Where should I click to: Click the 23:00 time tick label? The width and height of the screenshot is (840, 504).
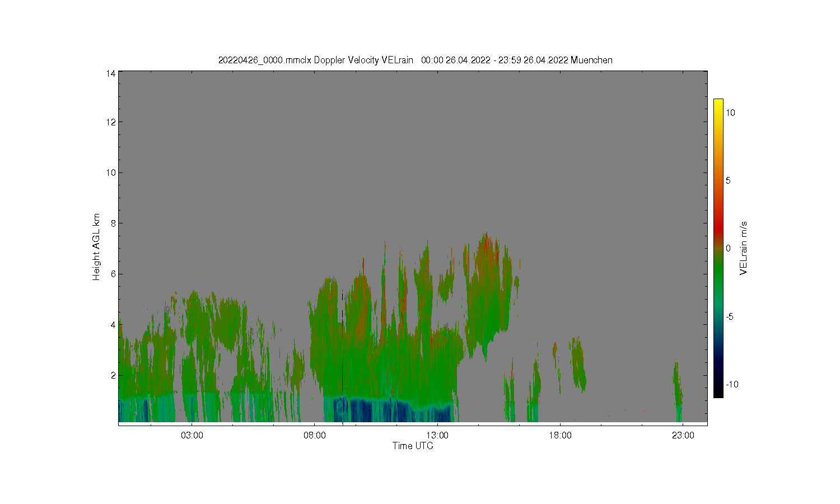(x=683, y=436)
